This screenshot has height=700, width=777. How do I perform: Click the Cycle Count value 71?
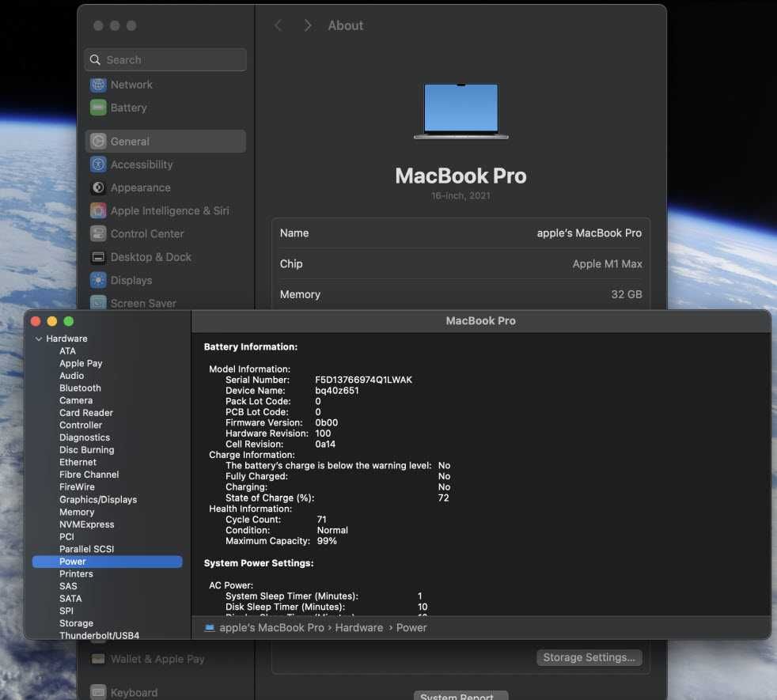point(321,519)
